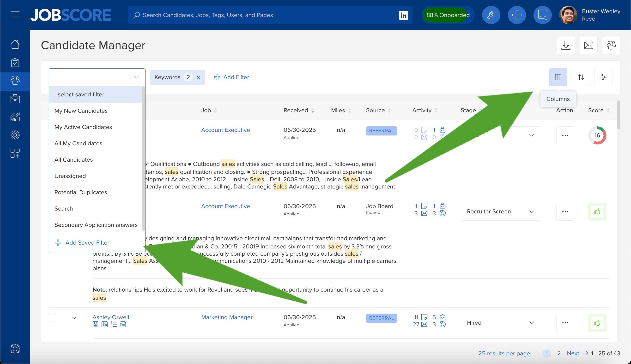Click thumbs-up score for Recruiter Screen row
This screenshot has width=631, height=364.
pyautogui.click(x=597, y=211)
